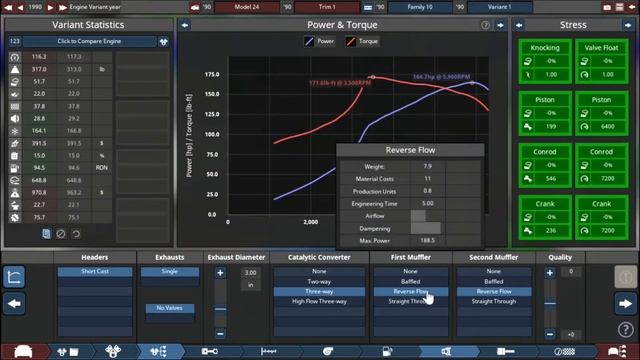Image resolution: width=640 pixels, height=360 pixels.
Task: Click the power gauge icon beside 116.3
Action: click(15, 57)
